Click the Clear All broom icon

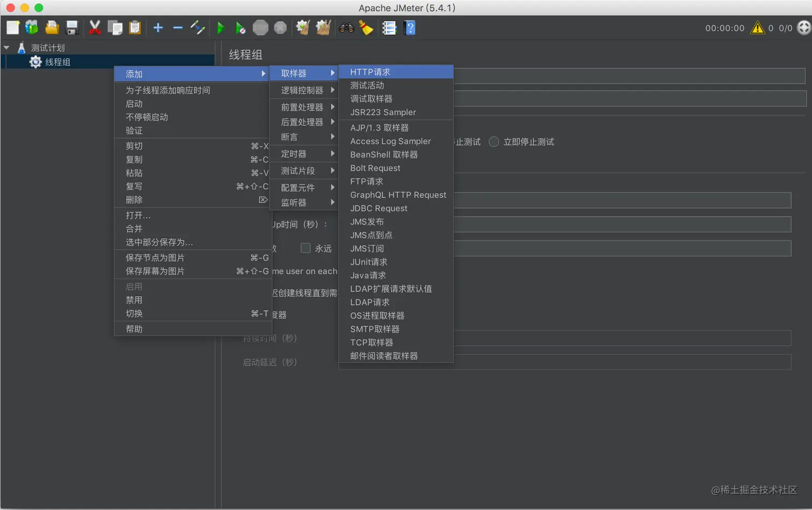323,27
